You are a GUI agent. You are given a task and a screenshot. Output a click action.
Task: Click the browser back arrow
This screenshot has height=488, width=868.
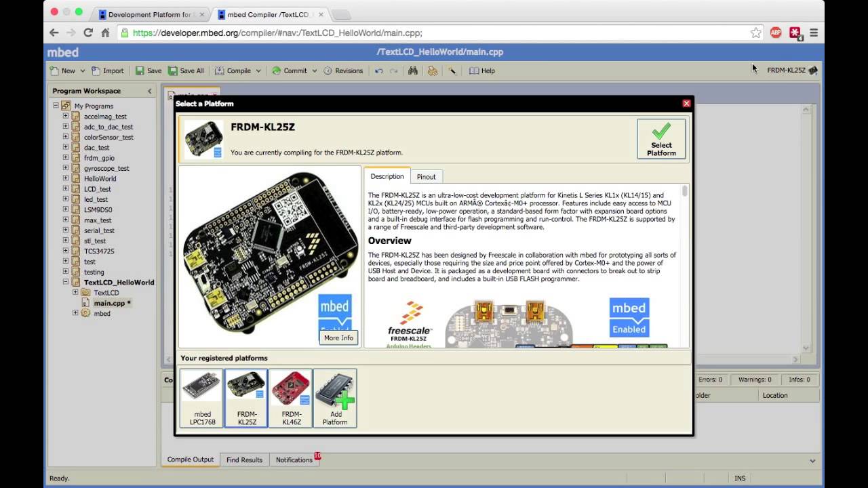(x=54, y=33)
